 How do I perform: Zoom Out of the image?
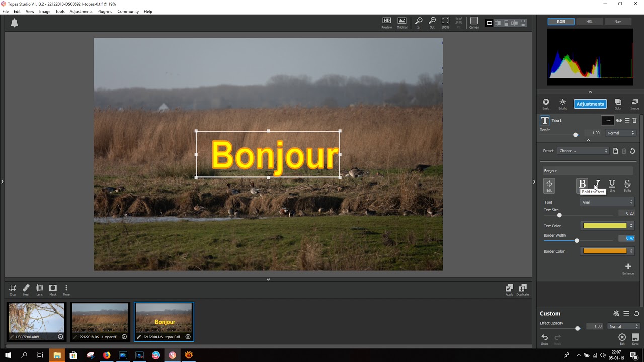[x=432, y=23]
